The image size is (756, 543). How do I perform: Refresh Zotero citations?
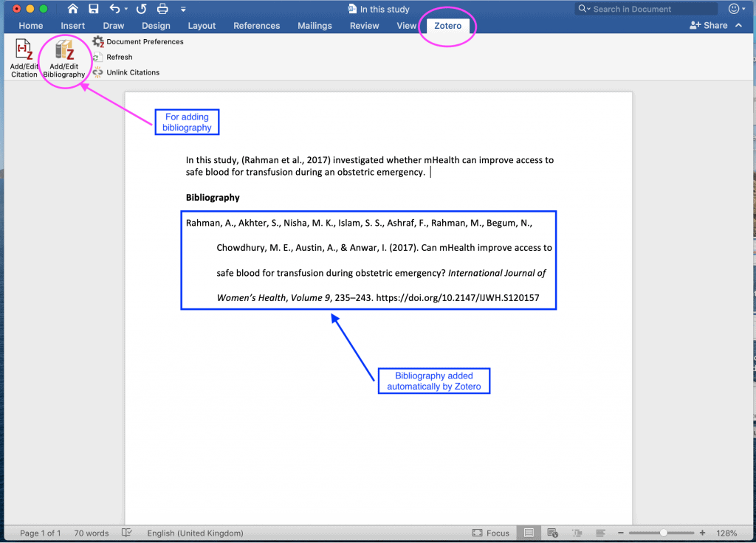pos(119,57)
